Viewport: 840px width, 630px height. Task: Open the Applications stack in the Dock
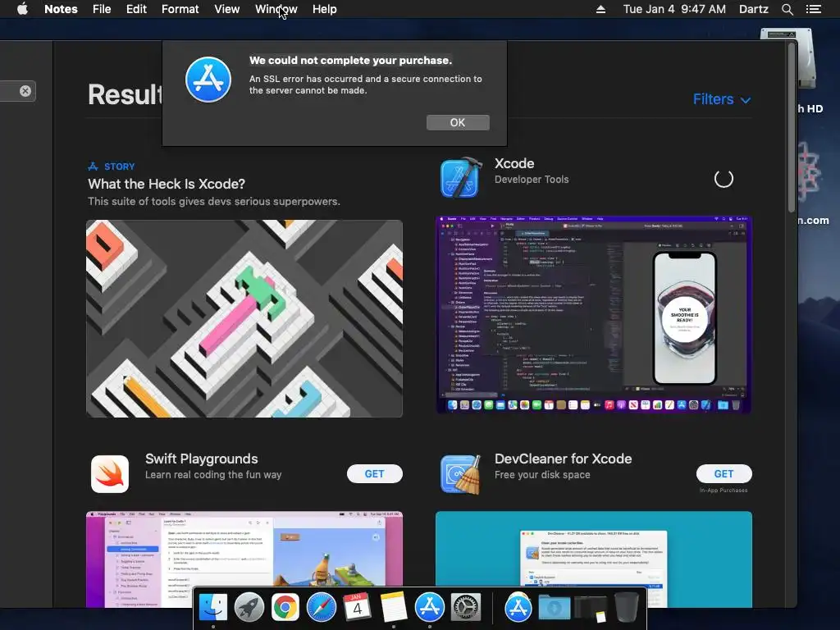[518, 608]
